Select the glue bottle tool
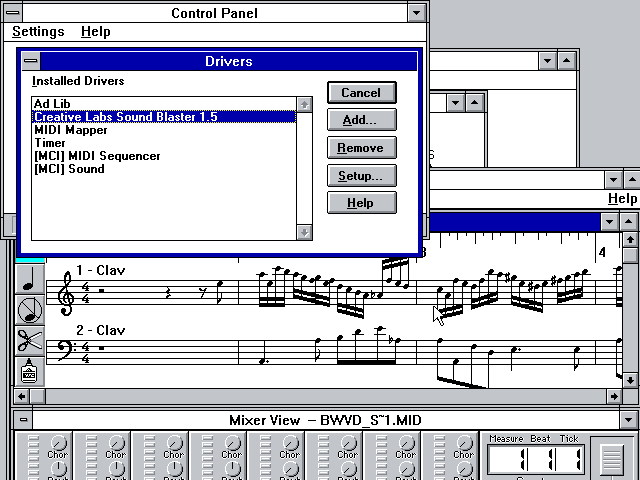Screen dimensions: 640x480 coord(30,371)
